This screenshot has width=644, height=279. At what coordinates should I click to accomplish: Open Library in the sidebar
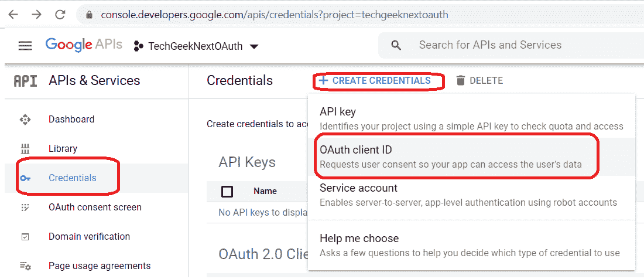[x=97, y=148]
